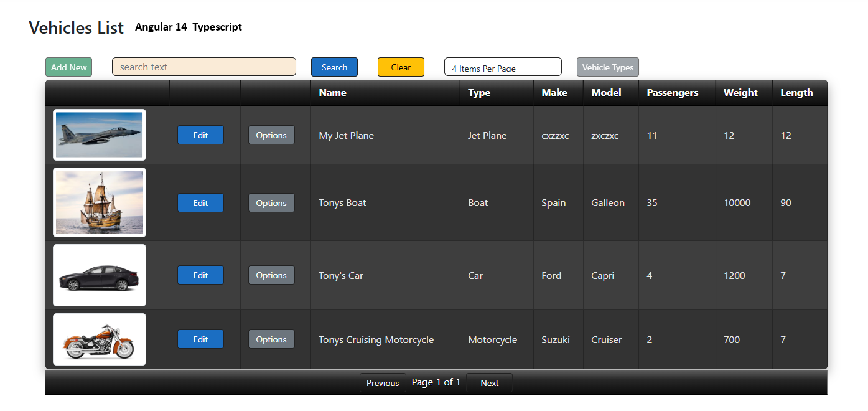The width and height of the screenshot is (868, 411).
Task: Edit the Tonys Boat row
Action: 200,203
